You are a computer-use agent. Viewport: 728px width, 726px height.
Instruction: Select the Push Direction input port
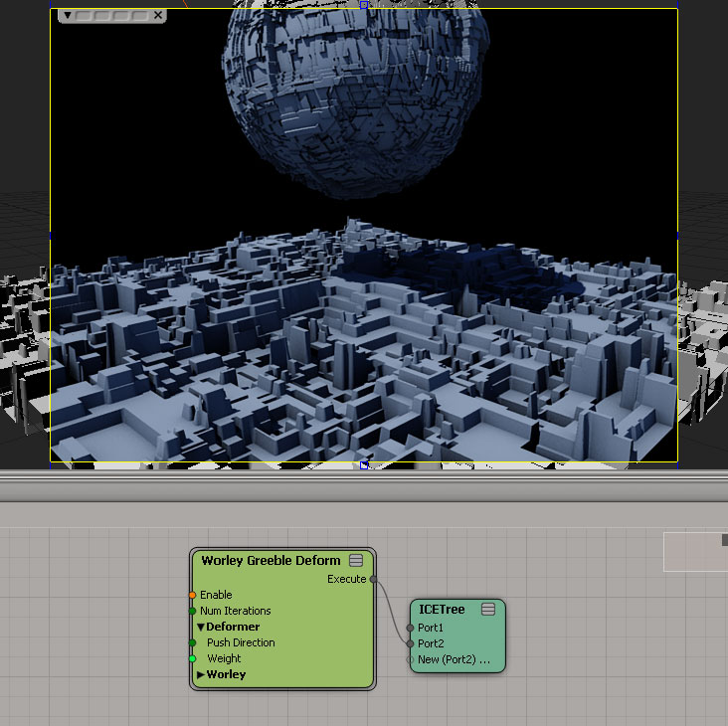(x=192, y=642)
